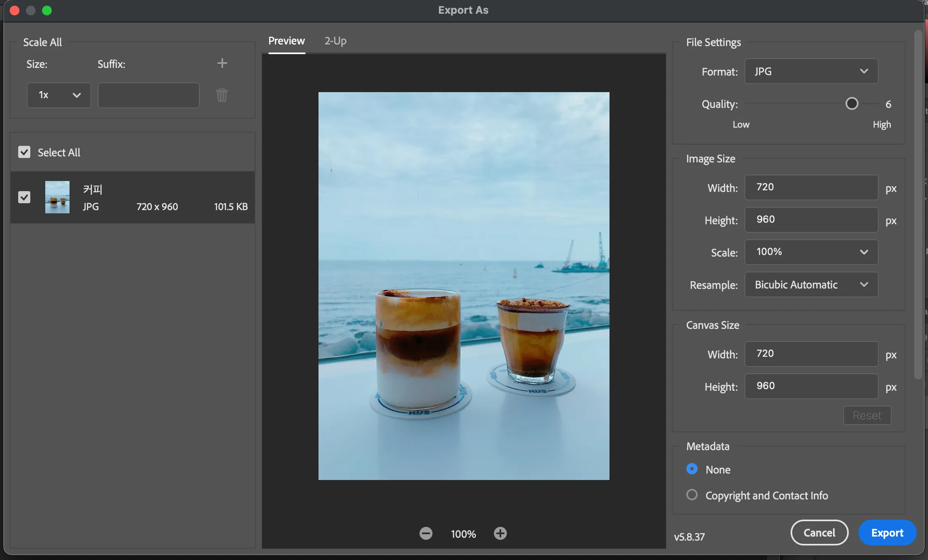Click the version label v5.8.37

pyautogui.click(x=689, y=537)
